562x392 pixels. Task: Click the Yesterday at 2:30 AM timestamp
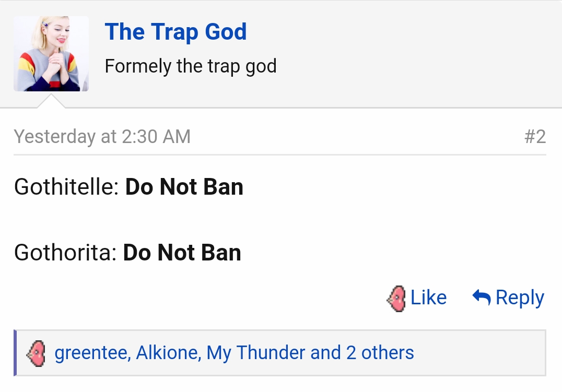[x=102, y=137]
